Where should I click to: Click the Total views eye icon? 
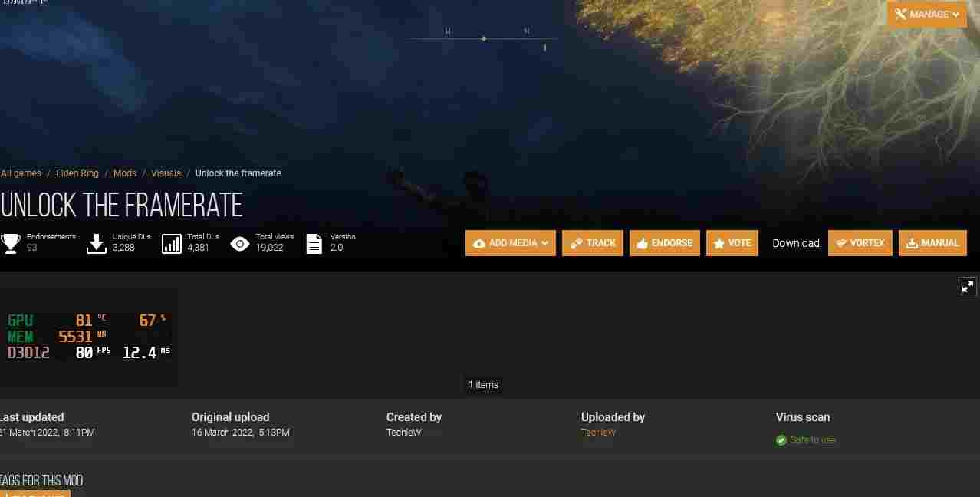point(240,244)
